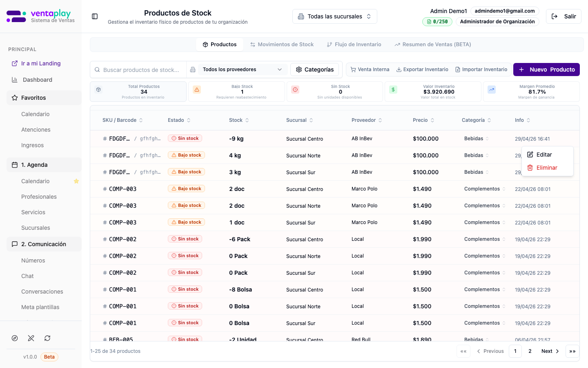Screen dimensions: 588x368
Task: Click the Bajo Stock warning icon card
Action: click(197, 90)
